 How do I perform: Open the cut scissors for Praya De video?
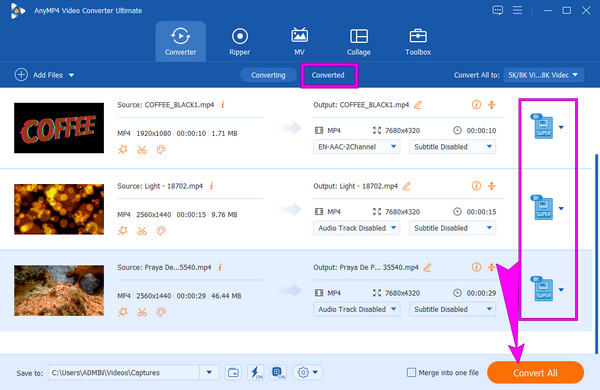click(142, 312)
